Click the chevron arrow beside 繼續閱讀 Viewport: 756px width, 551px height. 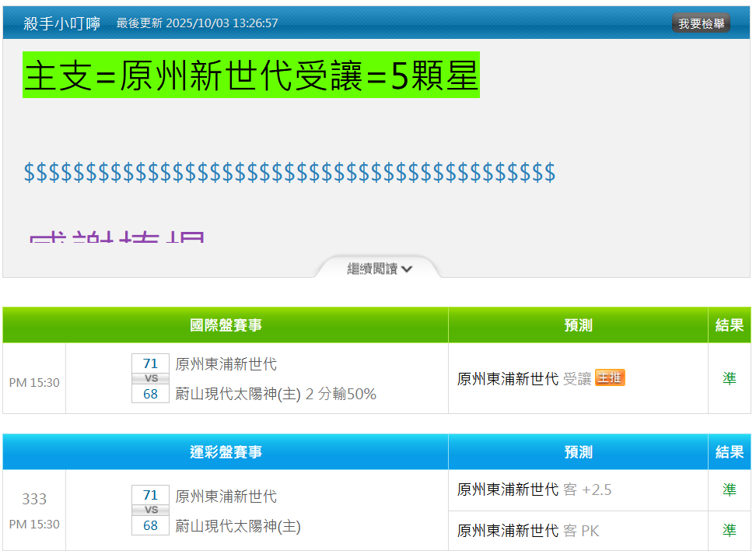coord(408,268)
